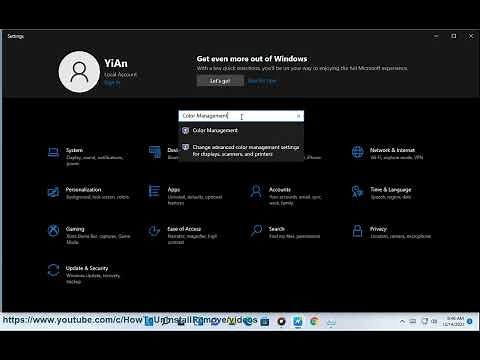Open the Personalization label

pyautogui.click(x=83, y=190)
